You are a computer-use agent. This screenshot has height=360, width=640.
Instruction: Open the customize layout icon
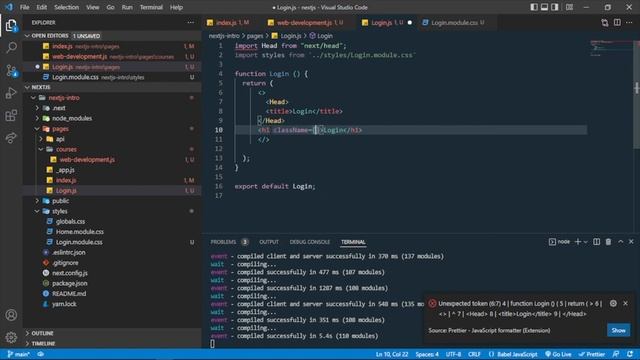569,7
